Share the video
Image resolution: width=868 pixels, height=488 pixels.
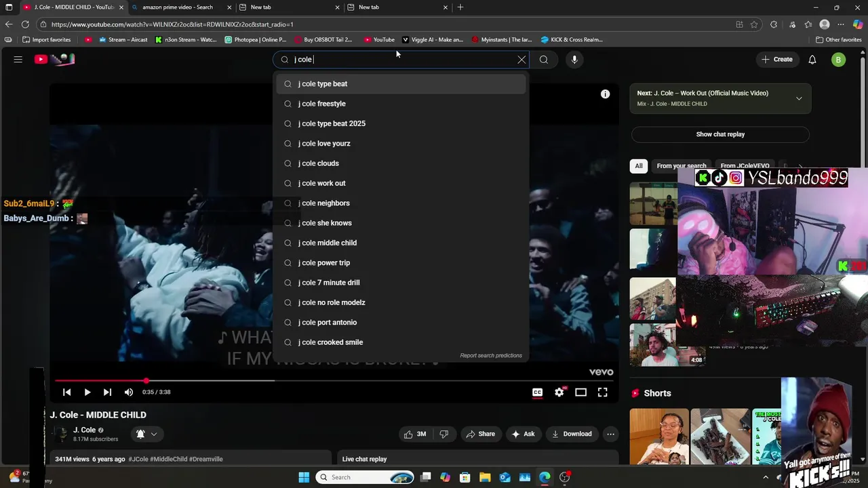point(481,434)
